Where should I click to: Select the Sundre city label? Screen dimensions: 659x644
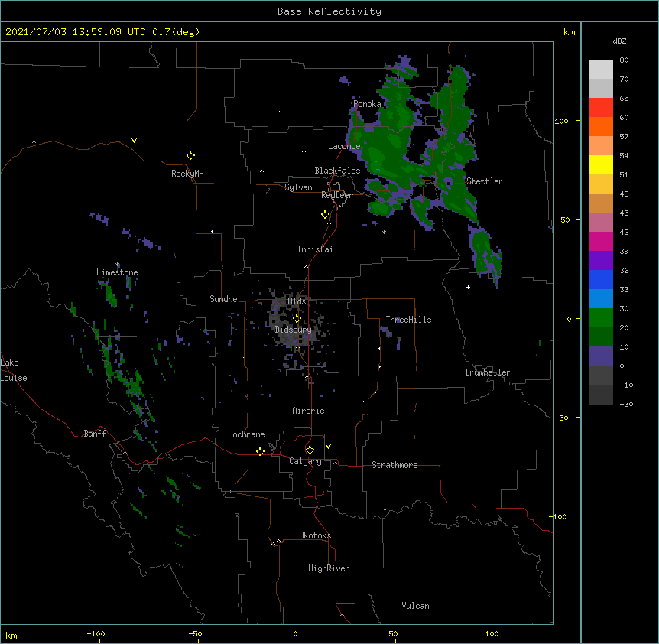223,299
